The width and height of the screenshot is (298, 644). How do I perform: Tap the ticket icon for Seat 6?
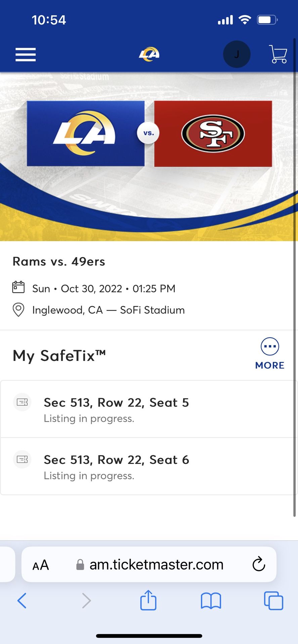click(22, 459)
